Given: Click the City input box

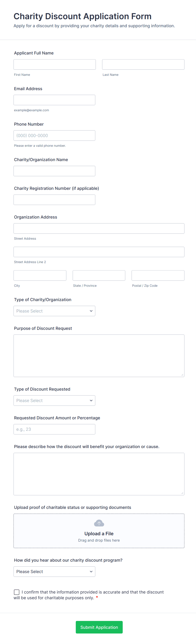Looking at the screenshot, I should [40, 276].
